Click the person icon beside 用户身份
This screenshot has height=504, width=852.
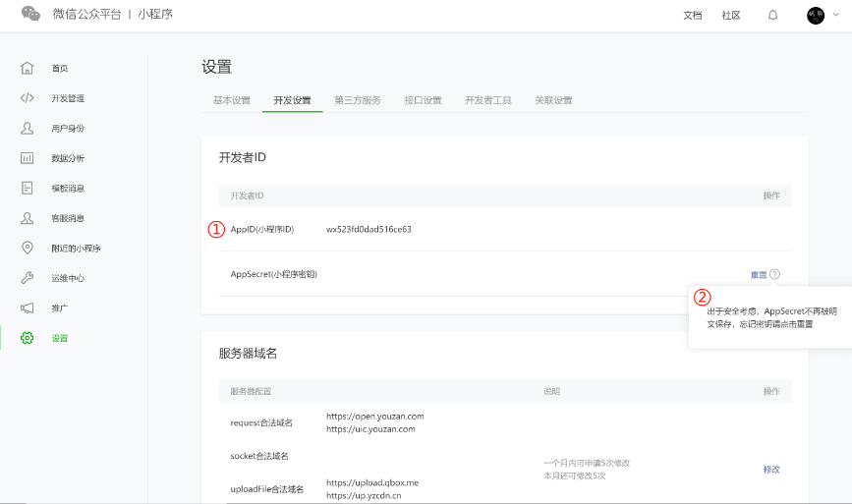click(x=28, y=128)
